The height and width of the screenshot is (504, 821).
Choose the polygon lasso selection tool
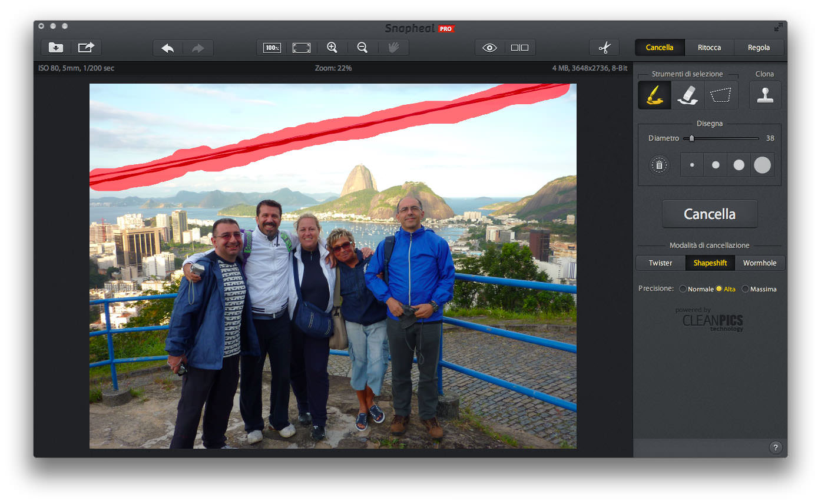(721, 95)
